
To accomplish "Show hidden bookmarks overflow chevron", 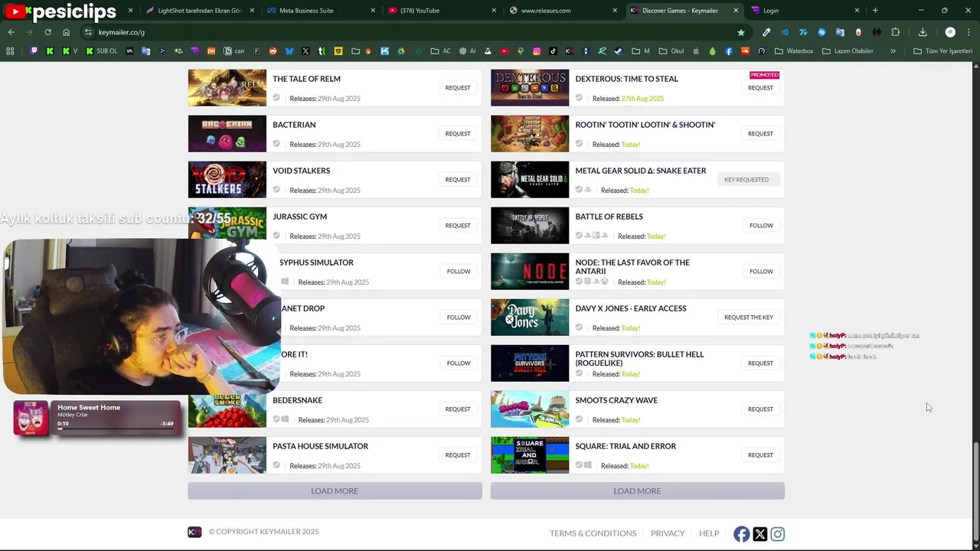I will [x=893, y=51].
